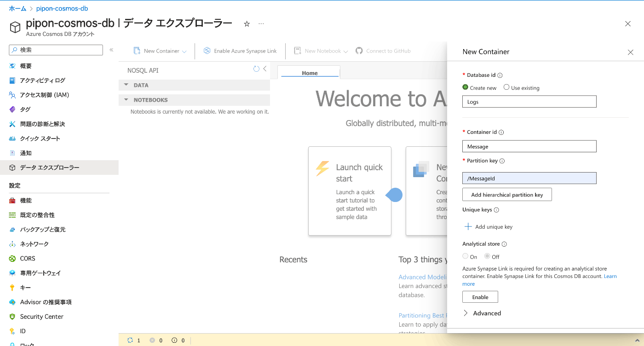The height and width of the screenshot is (346, 644).
Task: Open Security Center page
Action: pos(42,317)
